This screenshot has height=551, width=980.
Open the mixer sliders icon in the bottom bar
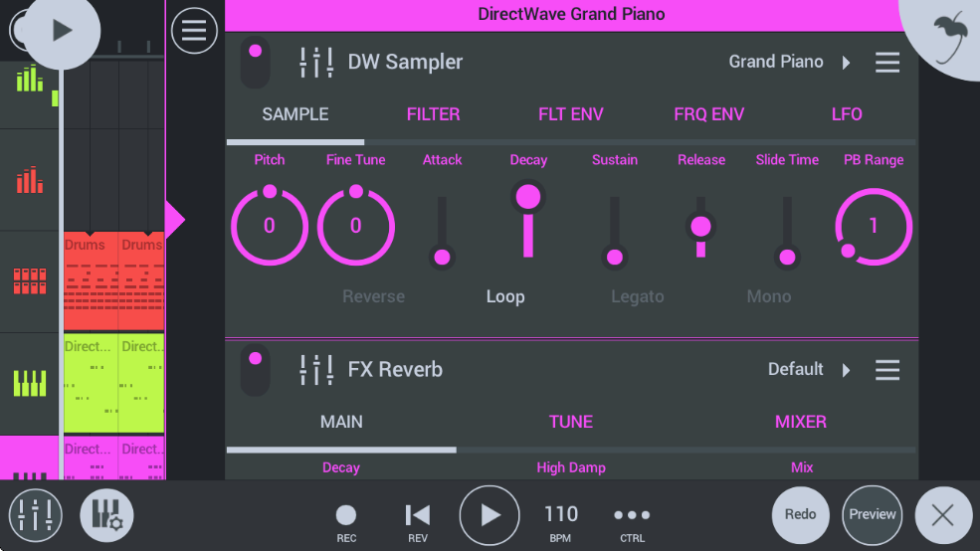tap(35, 515)
